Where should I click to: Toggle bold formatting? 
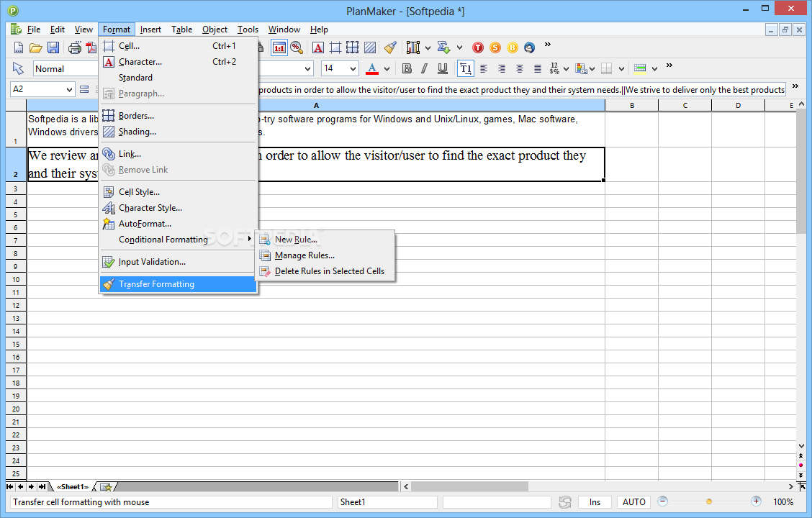407,68
